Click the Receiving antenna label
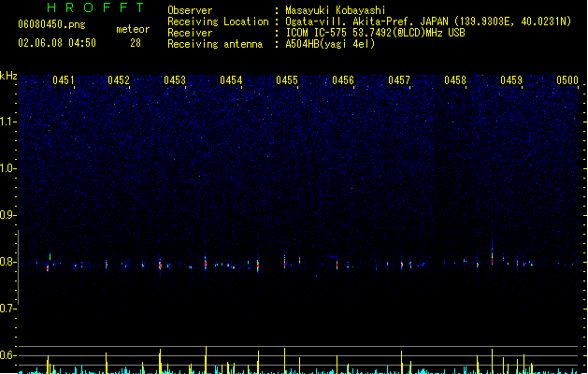Viewport: 588px width, 374px height. pyautogui.click(x=215, y=44)
